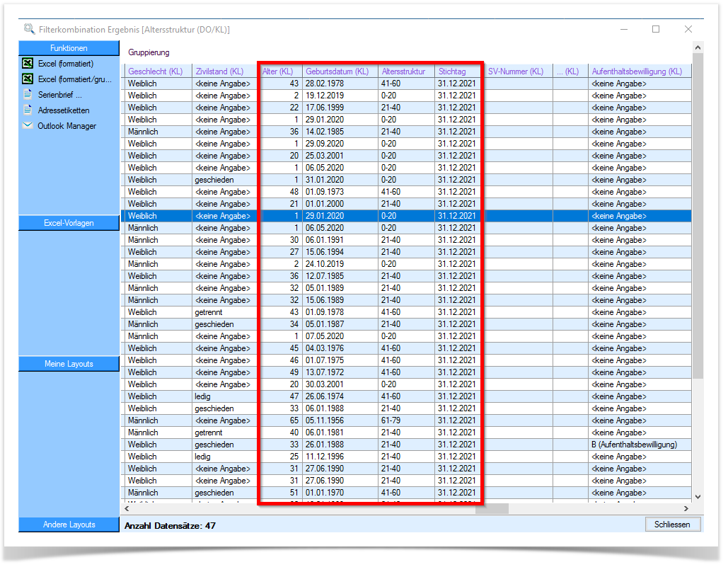Choose the Adressetiketten function
Viewport: 728px width, 567px height.
click(64, 110)
